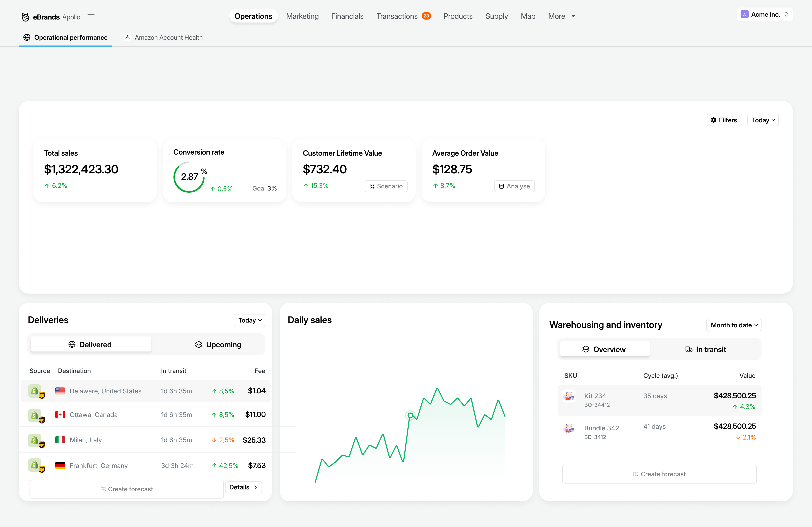Click the Filters button

(724, 120)
